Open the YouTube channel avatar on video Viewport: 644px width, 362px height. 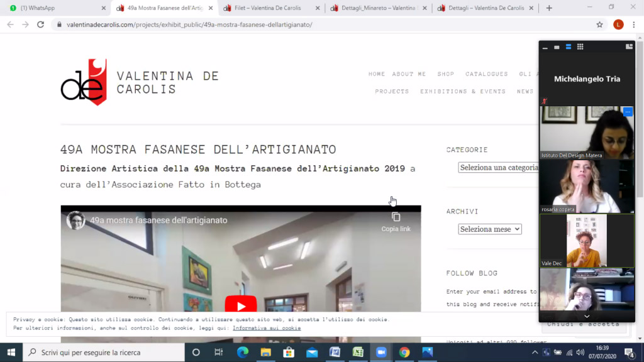click(75, 221)
